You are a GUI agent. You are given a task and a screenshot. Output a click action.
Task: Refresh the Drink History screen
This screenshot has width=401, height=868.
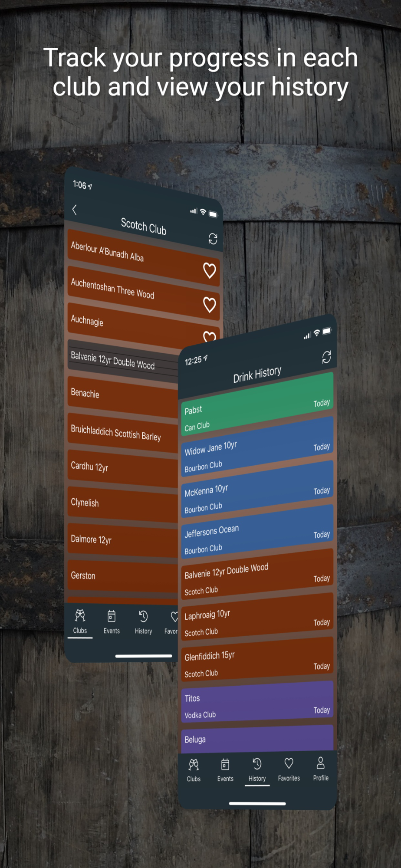click(326, 357)
